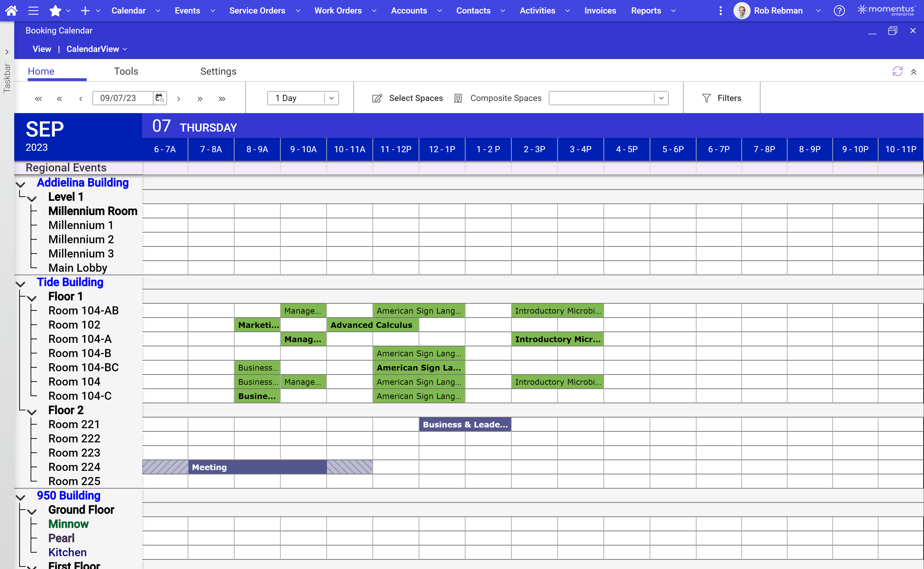Screen dimensions: 924x569
Task: Open the help question mark icon
Action: [839, 10]
